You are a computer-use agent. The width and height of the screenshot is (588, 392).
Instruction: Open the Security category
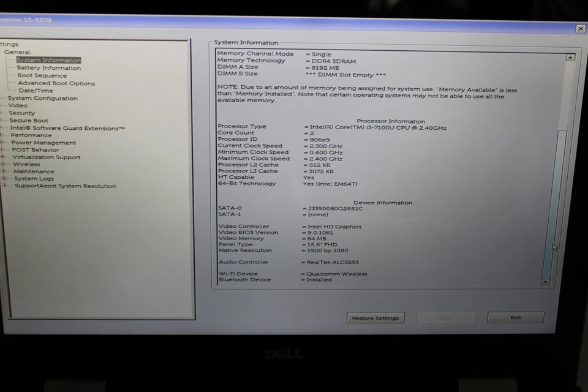point(22,113)
